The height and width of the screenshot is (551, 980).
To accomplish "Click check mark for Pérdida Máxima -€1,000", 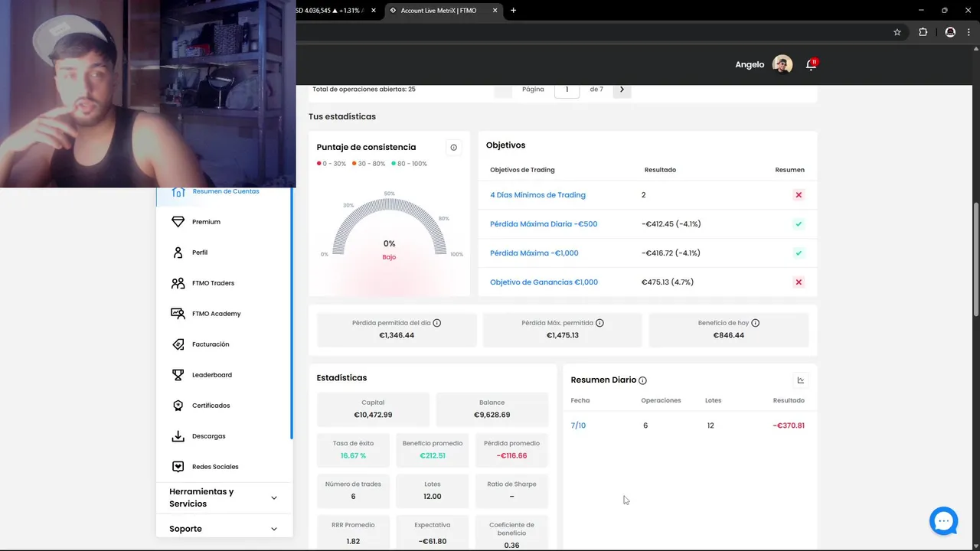I will pos(799,253).
